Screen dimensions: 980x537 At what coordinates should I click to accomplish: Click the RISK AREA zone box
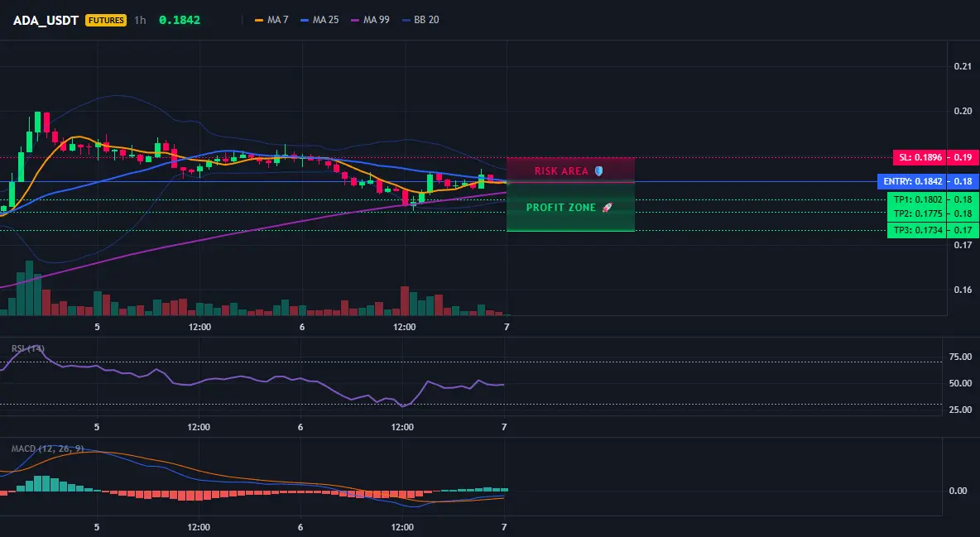(570, 170)
